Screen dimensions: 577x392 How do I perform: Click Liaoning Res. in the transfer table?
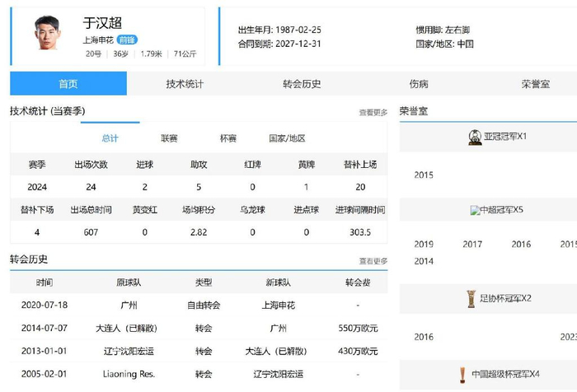click(x=129, y=374)
